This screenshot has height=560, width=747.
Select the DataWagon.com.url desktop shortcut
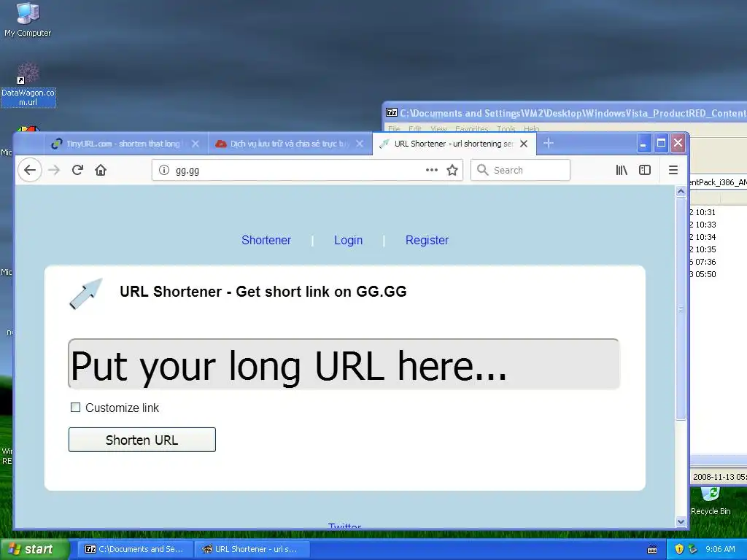click(x=28, y=85)
